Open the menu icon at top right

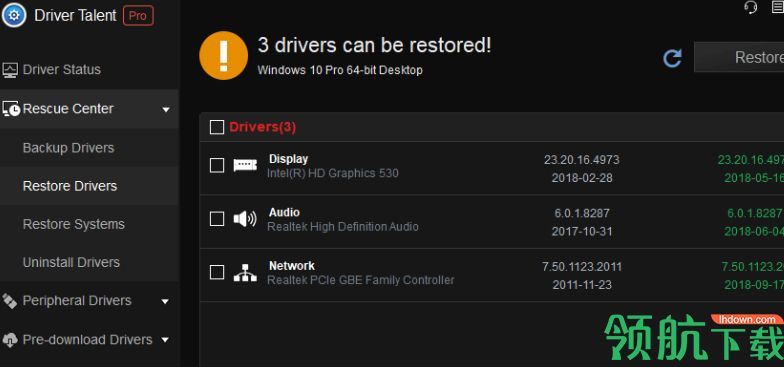point(778,7)
